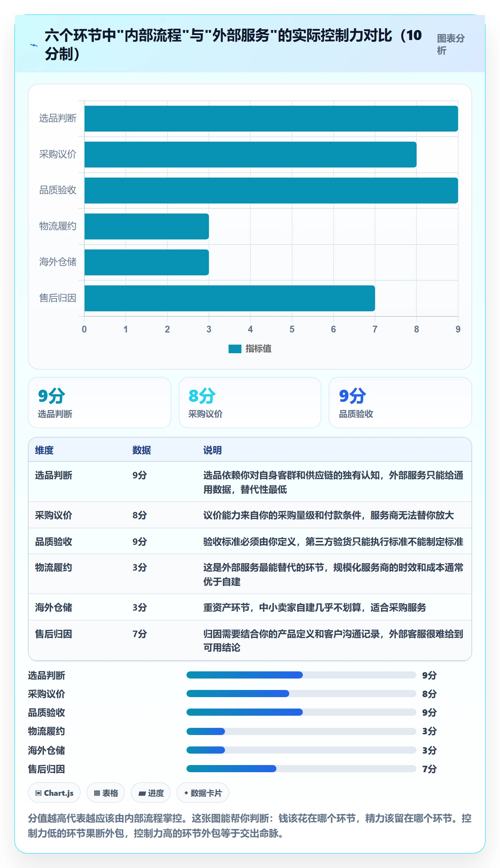Click the 选品判断 y-axis label in chart

pos(58,118)
